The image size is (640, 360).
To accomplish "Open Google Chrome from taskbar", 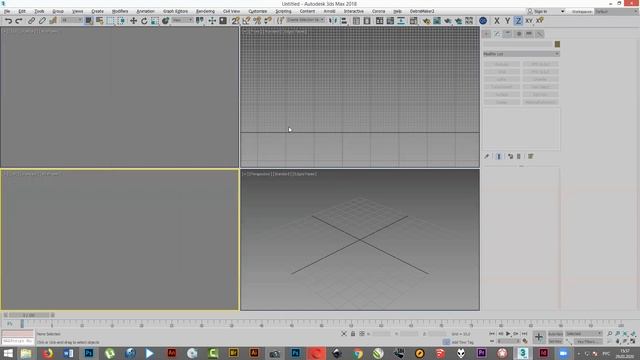I will [358, 353].
